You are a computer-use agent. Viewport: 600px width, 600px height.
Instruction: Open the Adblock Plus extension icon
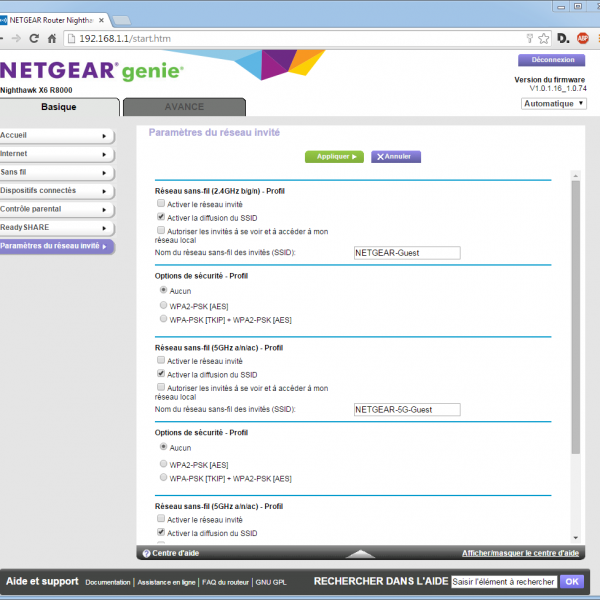(x=583, y=38)
